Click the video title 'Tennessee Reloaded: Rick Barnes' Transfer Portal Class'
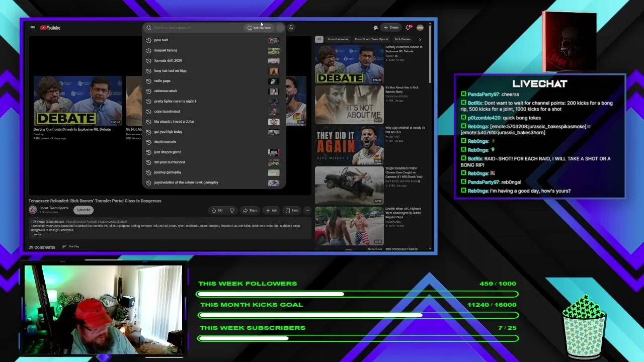The image size is (644, 362). [x=95, y=201]
